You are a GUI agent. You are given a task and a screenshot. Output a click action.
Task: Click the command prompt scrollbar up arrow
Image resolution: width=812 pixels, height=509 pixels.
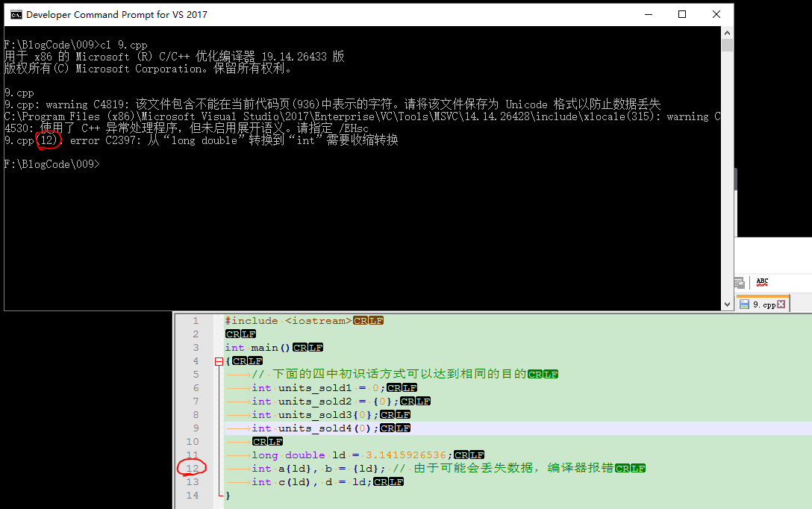click(727, 33)
